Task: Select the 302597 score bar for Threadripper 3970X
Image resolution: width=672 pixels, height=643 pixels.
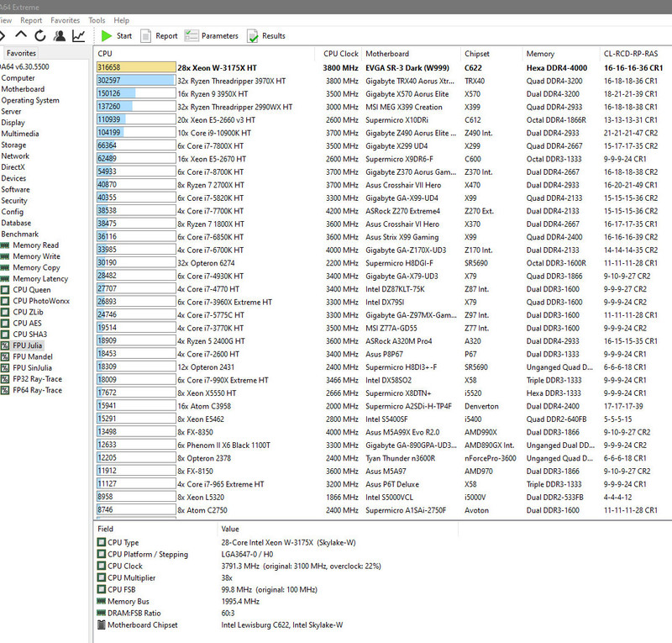Action: tap(136, 81)
